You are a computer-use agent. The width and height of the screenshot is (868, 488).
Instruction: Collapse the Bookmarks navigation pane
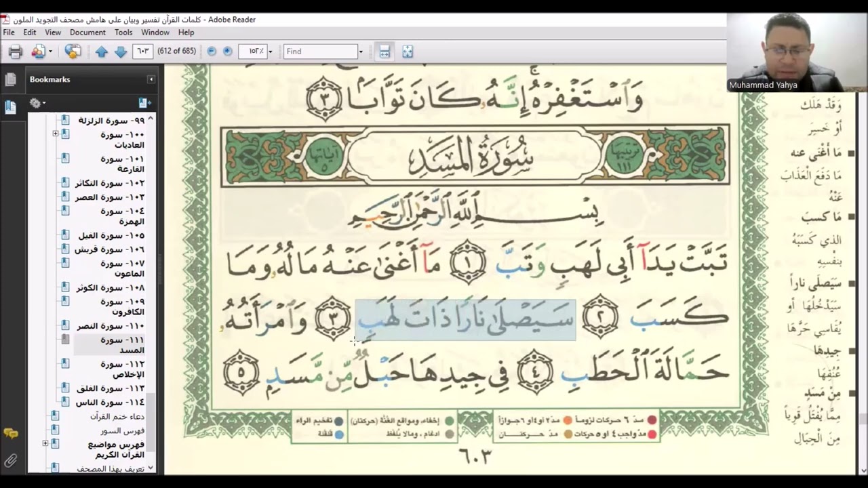point(151,79)
